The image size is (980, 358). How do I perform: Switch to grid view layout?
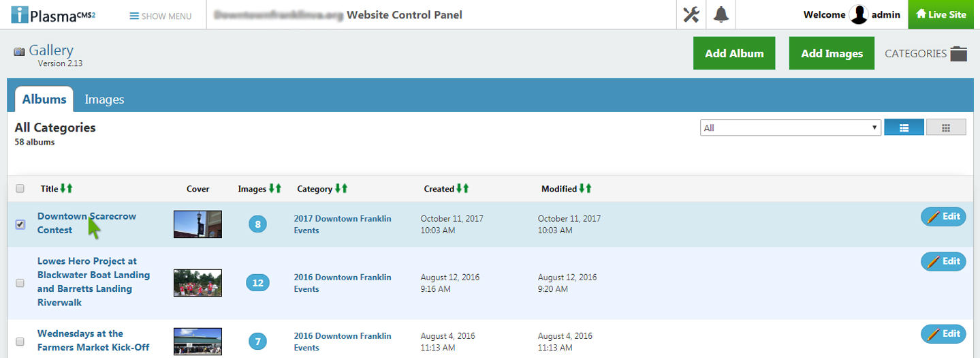946,128
